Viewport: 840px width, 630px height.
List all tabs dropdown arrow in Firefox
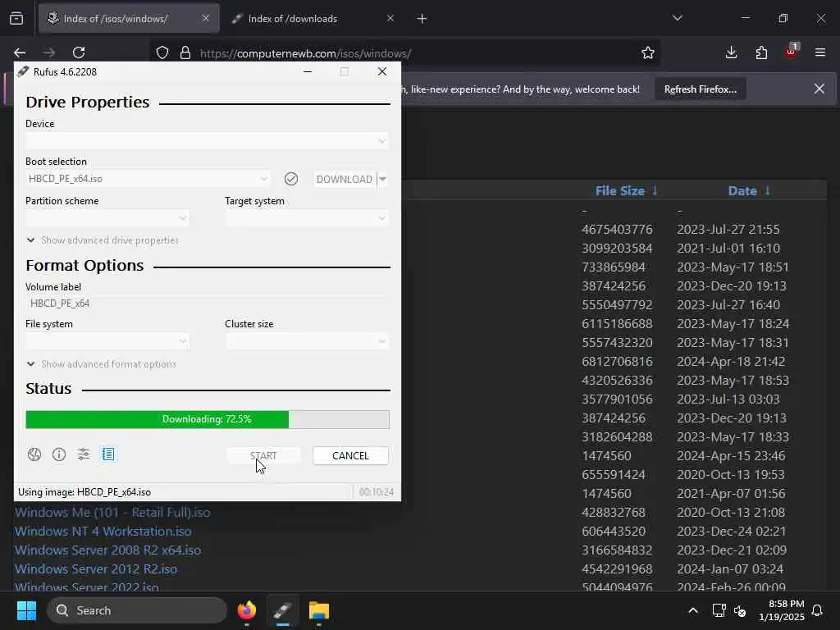coord(678,18)
